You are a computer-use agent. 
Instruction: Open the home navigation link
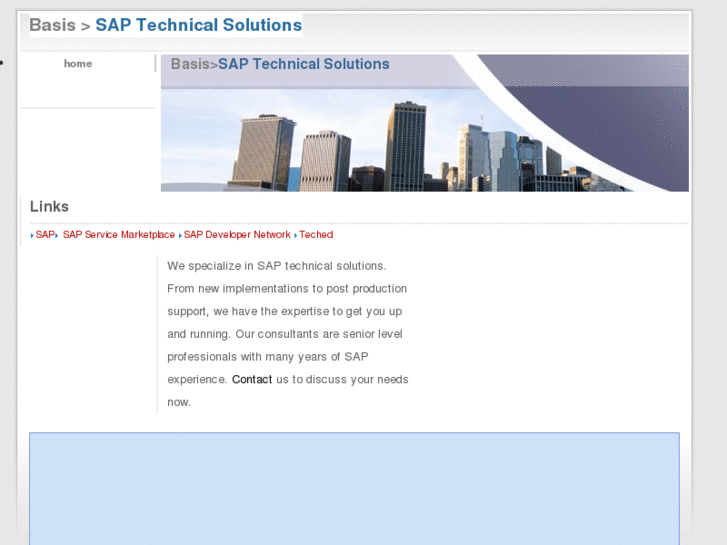pyautogui.click(x=78, y=64)
